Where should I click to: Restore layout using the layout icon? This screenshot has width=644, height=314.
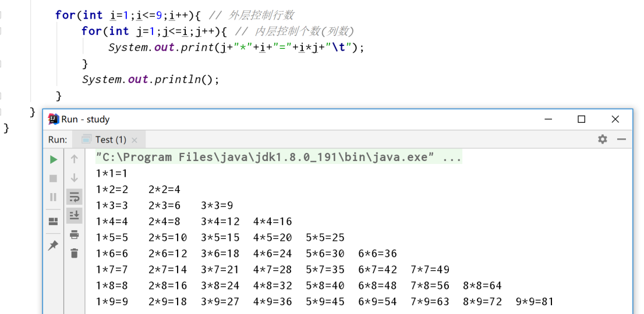(54, 222)
